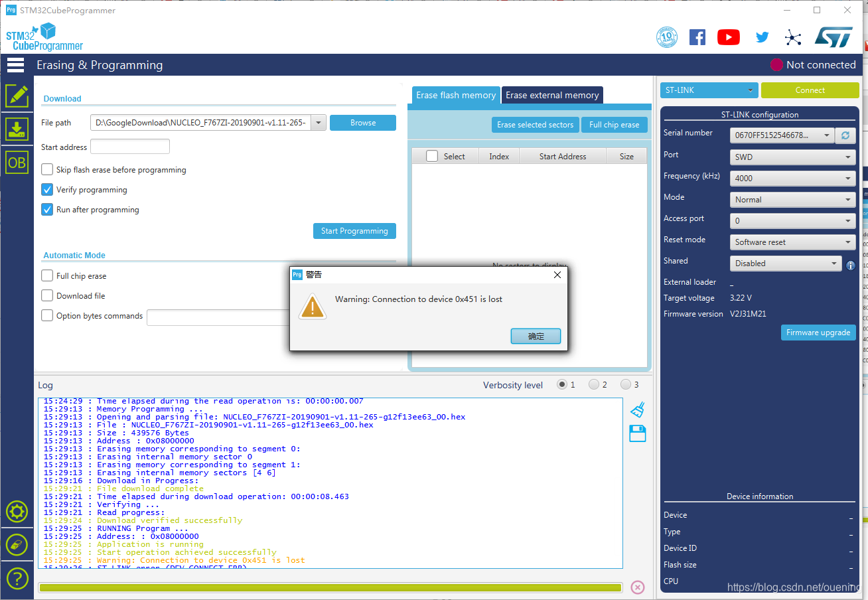
Task: Open the Access port dropdown
Action: 793,221
